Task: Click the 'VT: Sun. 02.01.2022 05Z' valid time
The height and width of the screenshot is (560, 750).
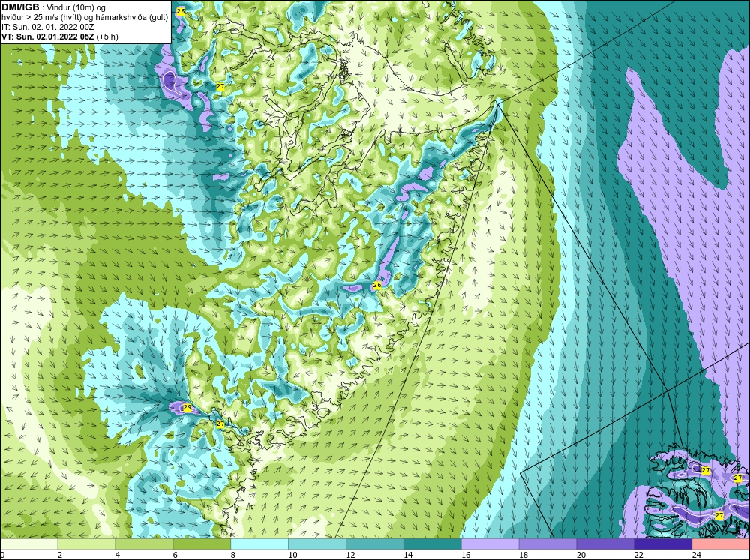Action: (x=48, y=36)
